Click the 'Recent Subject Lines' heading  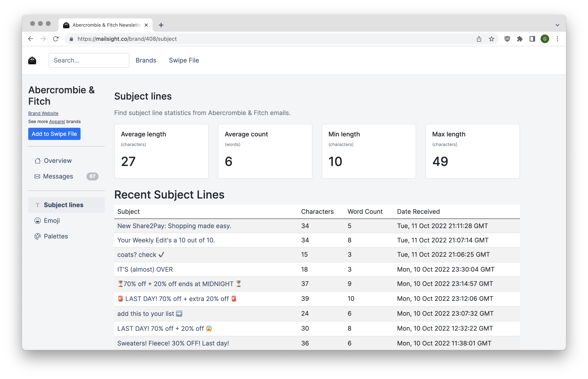pos(169,195)
